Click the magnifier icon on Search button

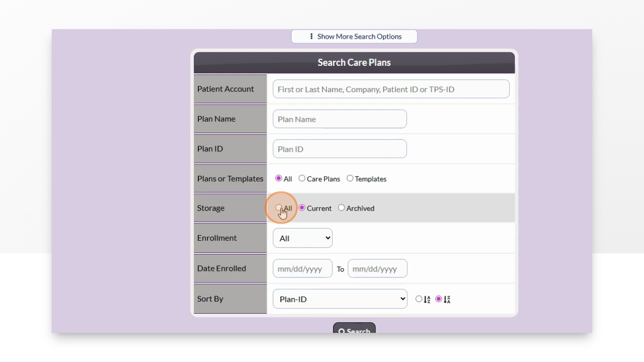pos(342,331)
